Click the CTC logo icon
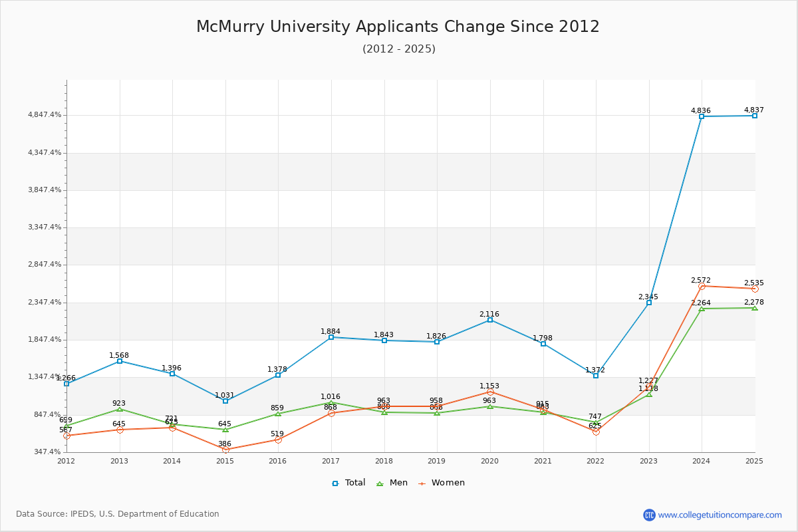This screenshot has height=532, width=798. pyautogui.click(x=649, y=515)
